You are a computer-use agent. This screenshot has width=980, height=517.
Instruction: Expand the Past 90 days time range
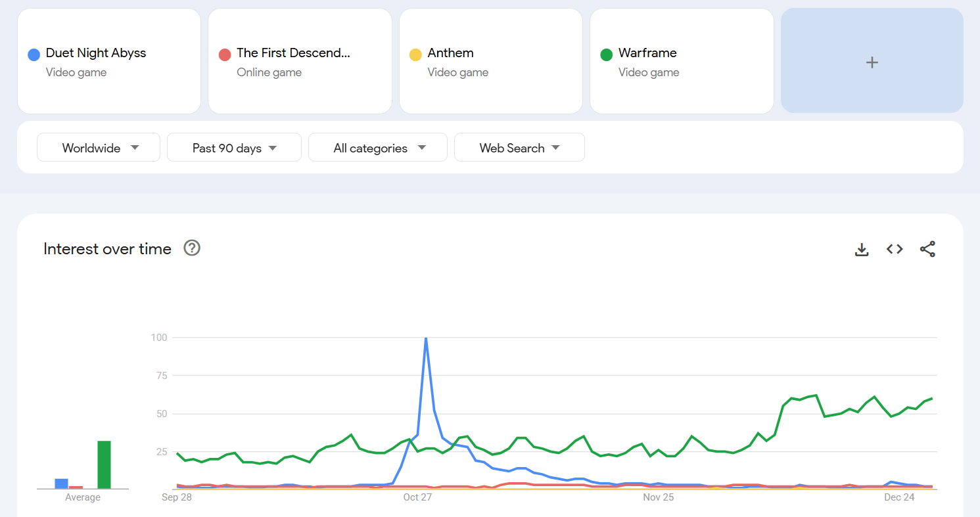234,148
